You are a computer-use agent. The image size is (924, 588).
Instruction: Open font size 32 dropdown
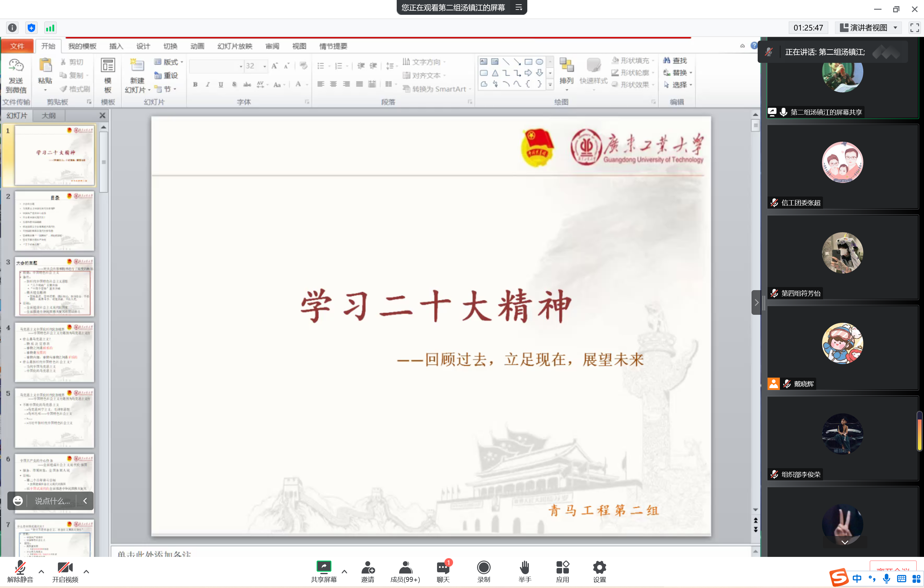click(265, 66)
